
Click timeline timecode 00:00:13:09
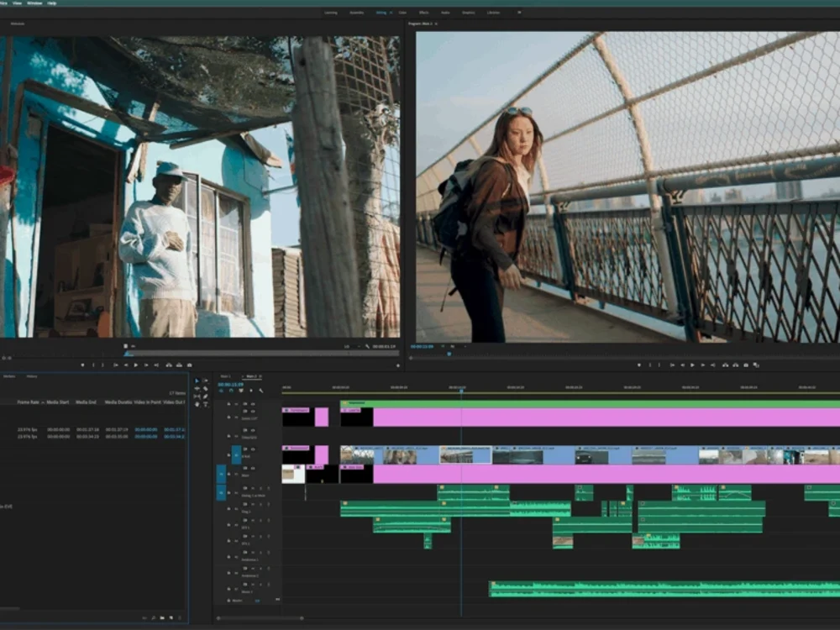[x=230, y=385]
